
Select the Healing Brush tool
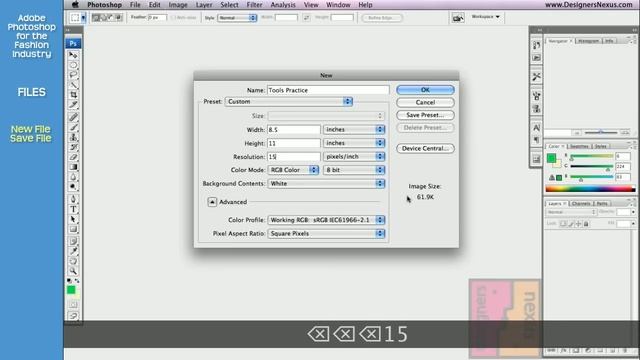click(x=73, y=118)
